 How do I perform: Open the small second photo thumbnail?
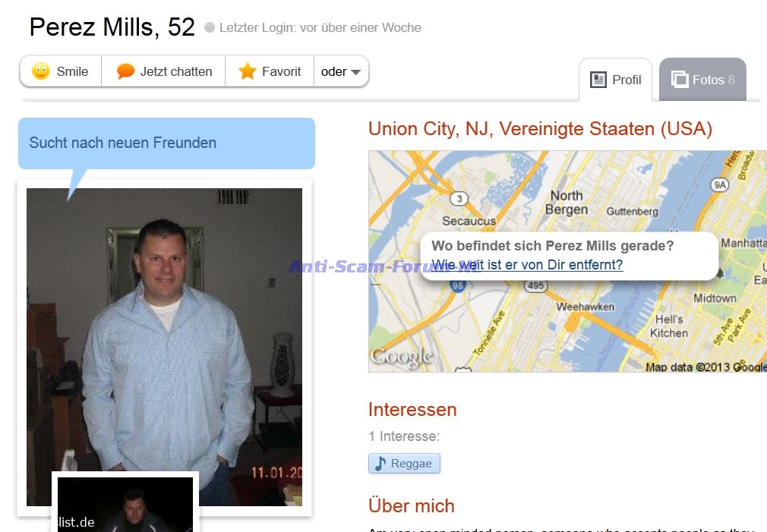(x=125, y=505)
